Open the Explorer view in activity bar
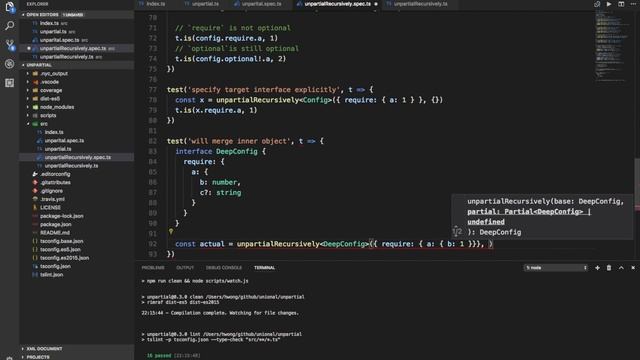 click(9, 7)
